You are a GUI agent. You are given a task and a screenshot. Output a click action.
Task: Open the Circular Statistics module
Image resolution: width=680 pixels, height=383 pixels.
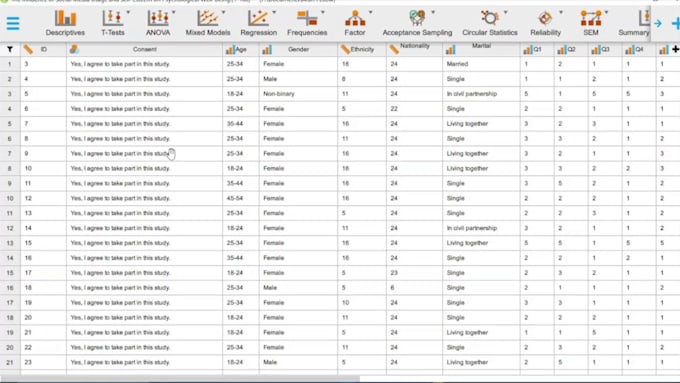[x=490, y=23]
